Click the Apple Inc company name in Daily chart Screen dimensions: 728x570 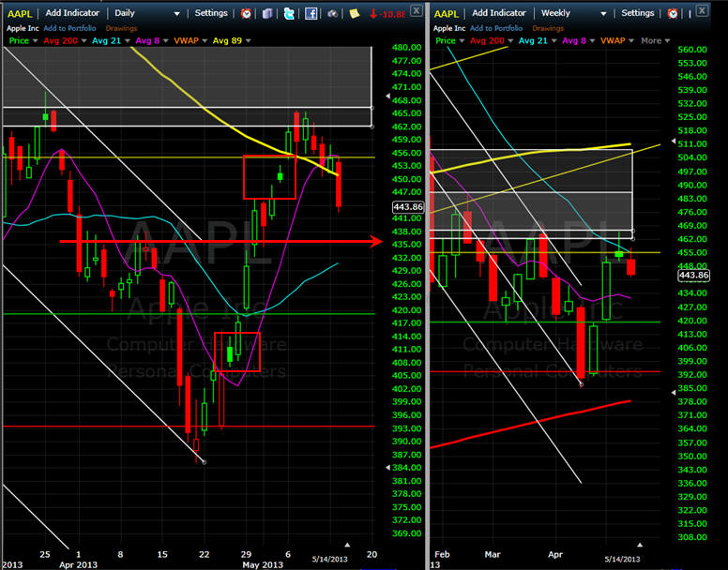[23, 28]
